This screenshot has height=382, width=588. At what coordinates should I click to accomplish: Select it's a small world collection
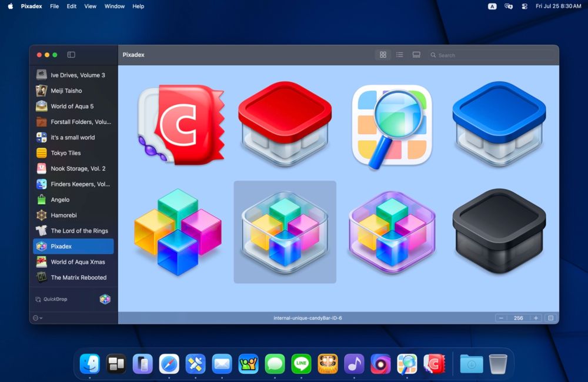[73, 137]
